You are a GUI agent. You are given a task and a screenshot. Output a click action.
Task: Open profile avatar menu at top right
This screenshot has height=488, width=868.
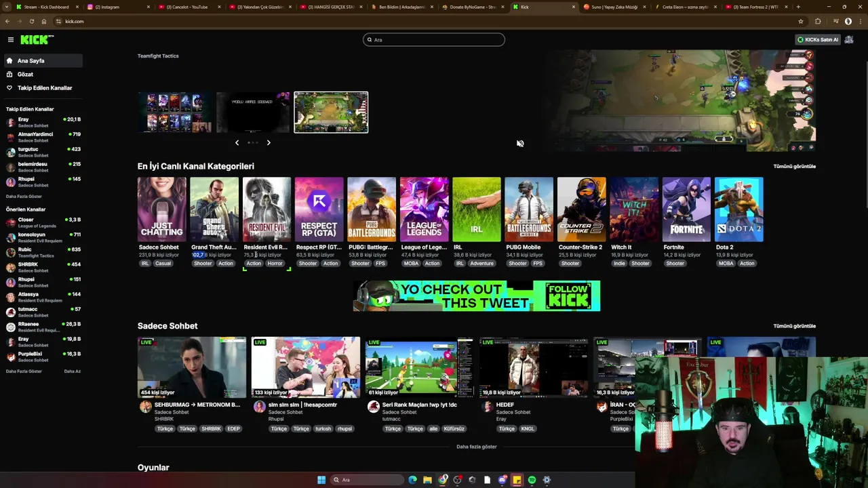[849, 40]
